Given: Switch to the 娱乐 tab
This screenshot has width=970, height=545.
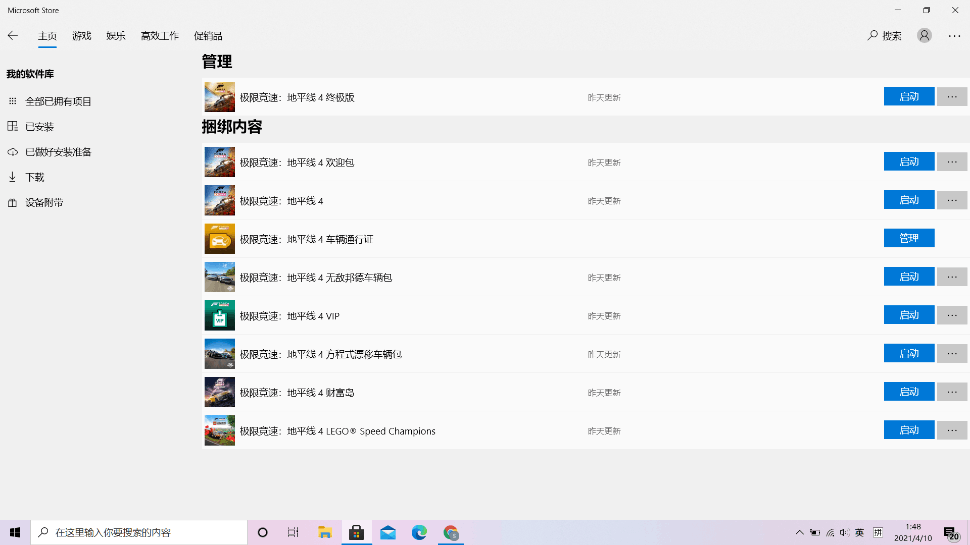Looking at the screenshot, I should [x=116, y=36].
